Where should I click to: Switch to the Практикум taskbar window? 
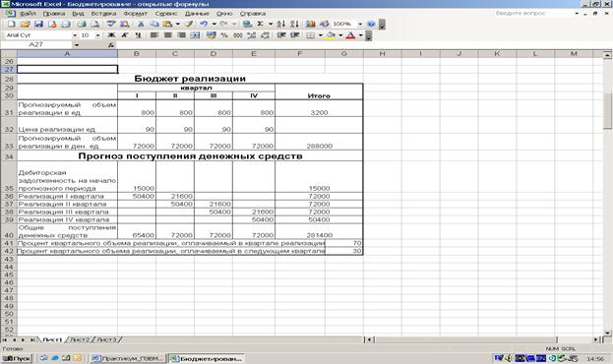click(128, 358)
